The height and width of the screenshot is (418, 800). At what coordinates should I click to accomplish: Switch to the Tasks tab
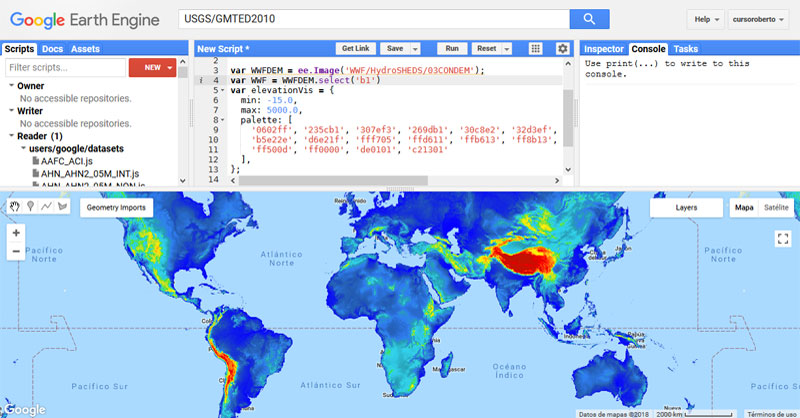pyautogui.click(x=685, y=49)
